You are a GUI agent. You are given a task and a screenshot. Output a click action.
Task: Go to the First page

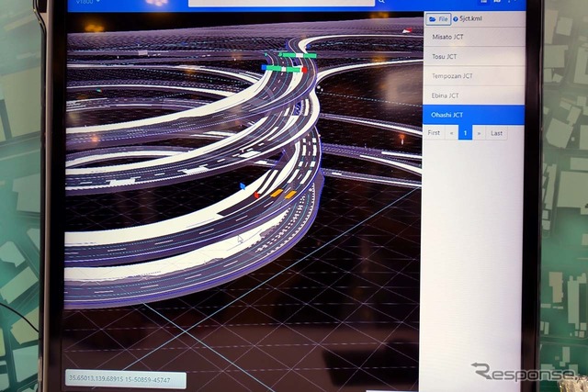point(434,133)
